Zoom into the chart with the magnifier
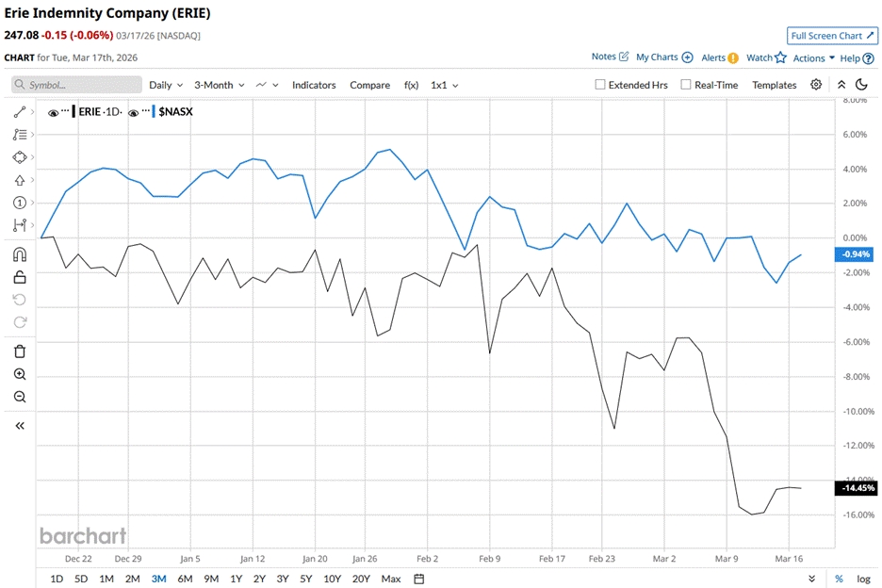This screenshot has height=588, width=882. point(19,374)
